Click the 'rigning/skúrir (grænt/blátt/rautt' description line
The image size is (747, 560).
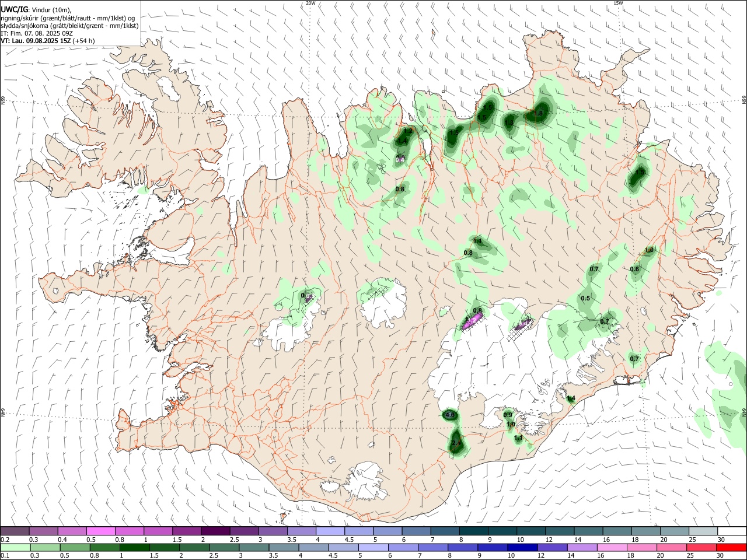click(x=68, y=17)
